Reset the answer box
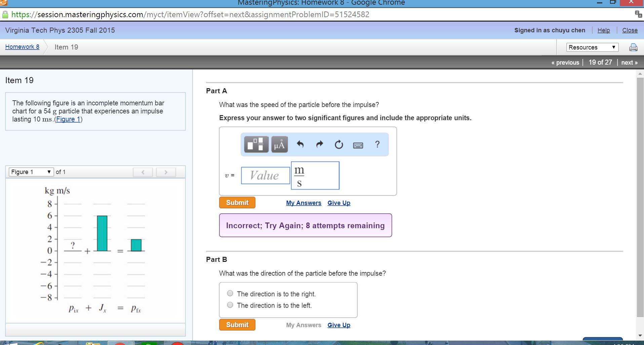Image resolution: width=644 pixels, height=345 pixels. (339, 144)
